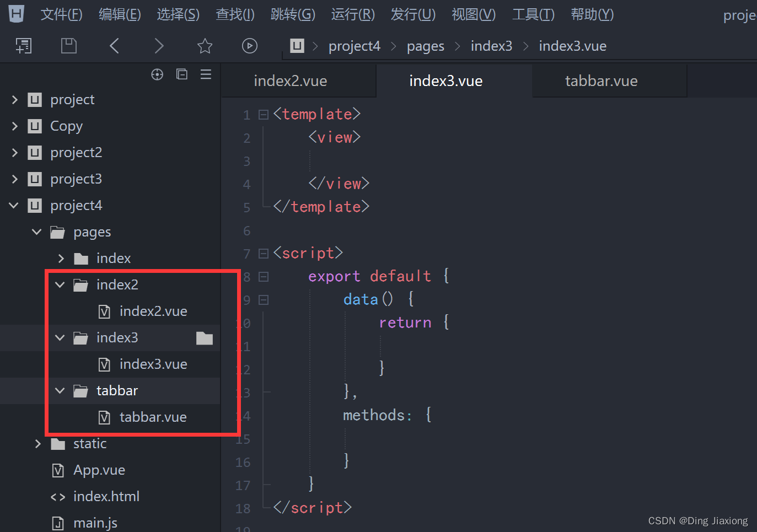757x532 pixels.
Task: Switch to the tabbar.vue editor tab
Action: 609,81
